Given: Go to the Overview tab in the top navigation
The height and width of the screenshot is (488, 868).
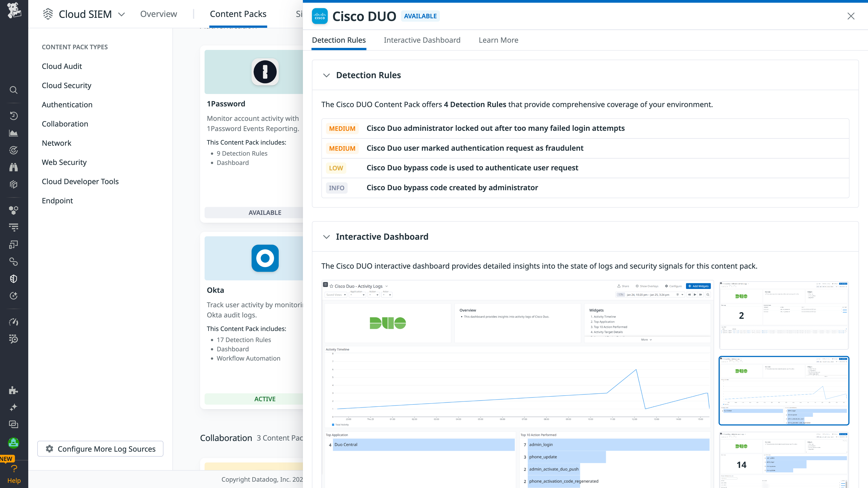Looking at the screenshot, I should click(x=158, y=14).
